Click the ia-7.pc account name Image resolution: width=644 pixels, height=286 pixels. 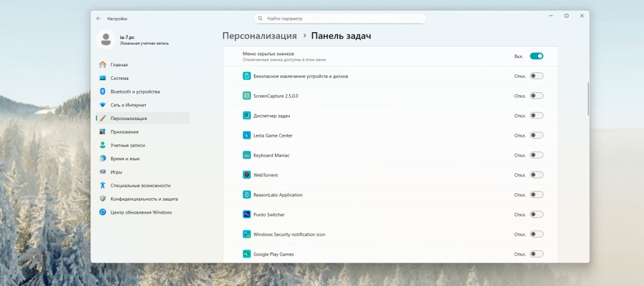(128, 37)
